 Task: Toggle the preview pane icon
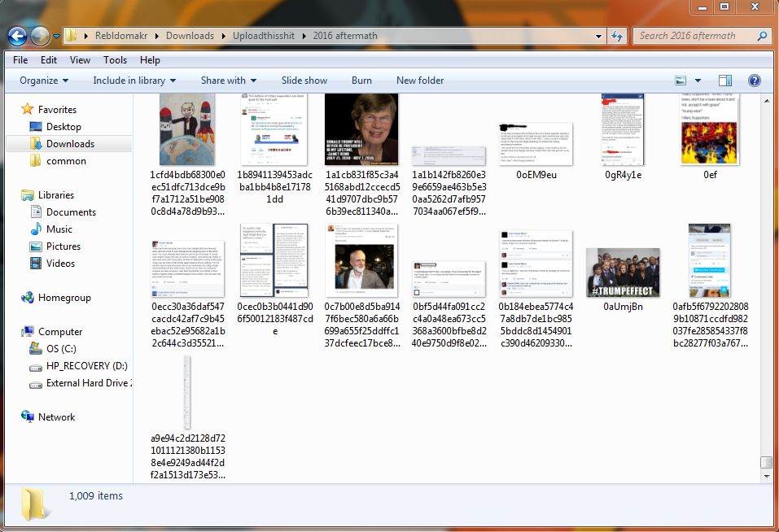tap(724, 81)
